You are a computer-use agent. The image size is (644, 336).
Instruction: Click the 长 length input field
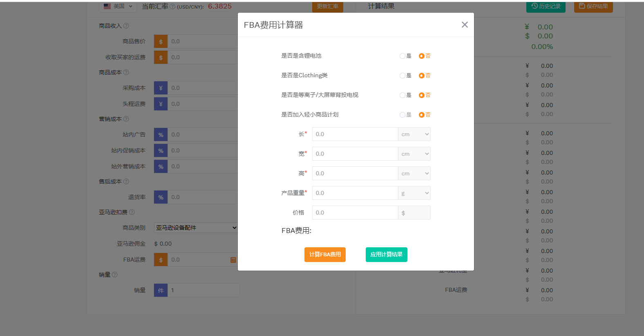355,134
